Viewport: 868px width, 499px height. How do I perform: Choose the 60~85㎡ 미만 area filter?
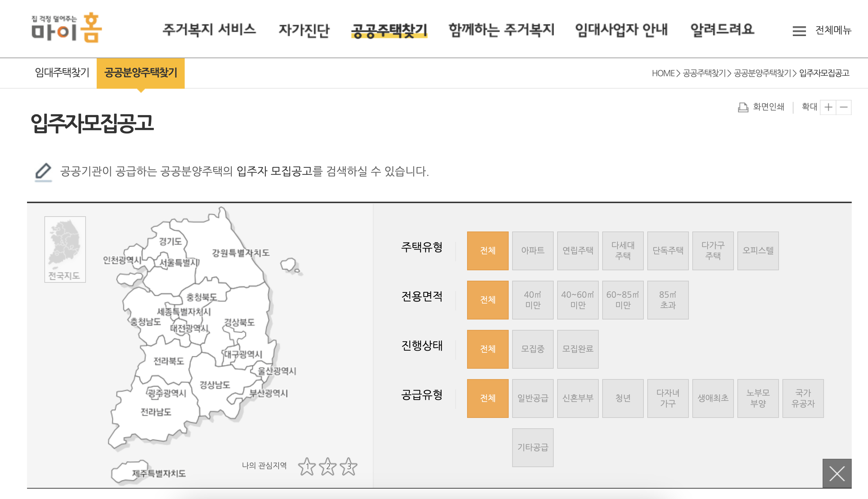623,300
